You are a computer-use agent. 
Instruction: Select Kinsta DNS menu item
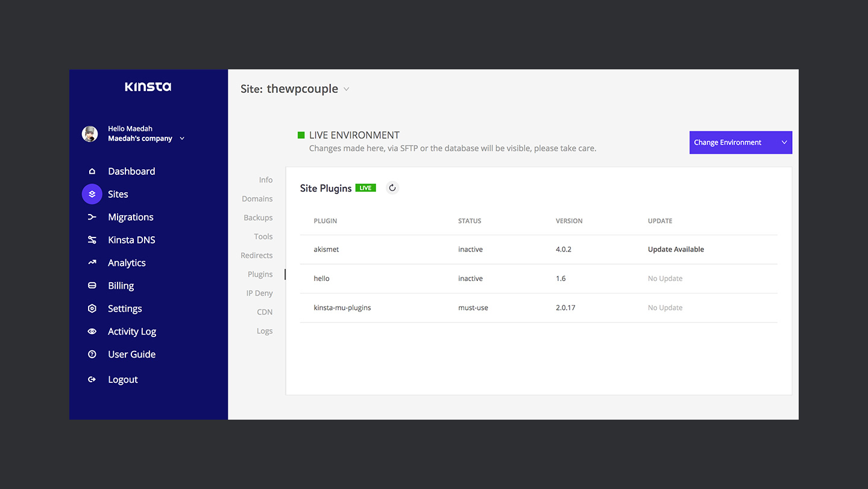[x=131, y=240]
